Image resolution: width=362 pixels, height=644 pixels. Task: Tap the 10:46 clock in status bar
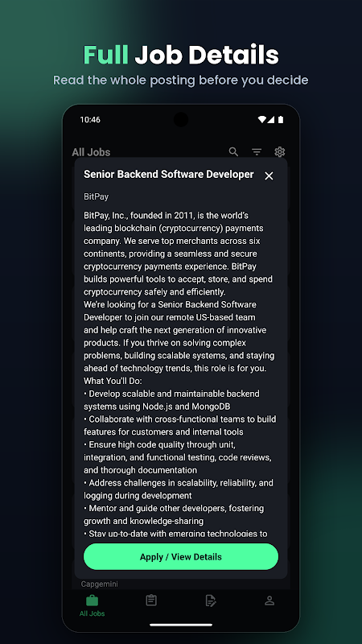point(90,119)
